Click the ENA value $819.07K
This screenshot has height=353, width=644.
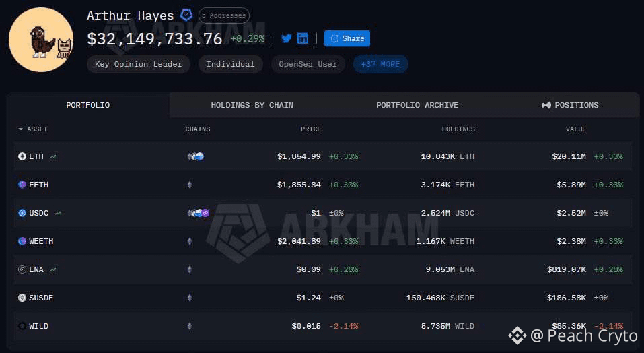click(567, 269)
